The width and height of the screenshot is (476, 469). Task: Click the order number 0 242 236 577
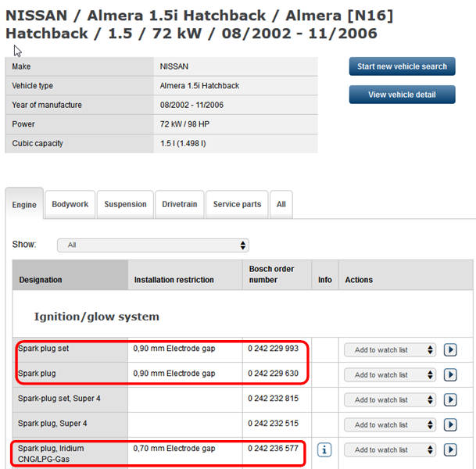[273, 448]
